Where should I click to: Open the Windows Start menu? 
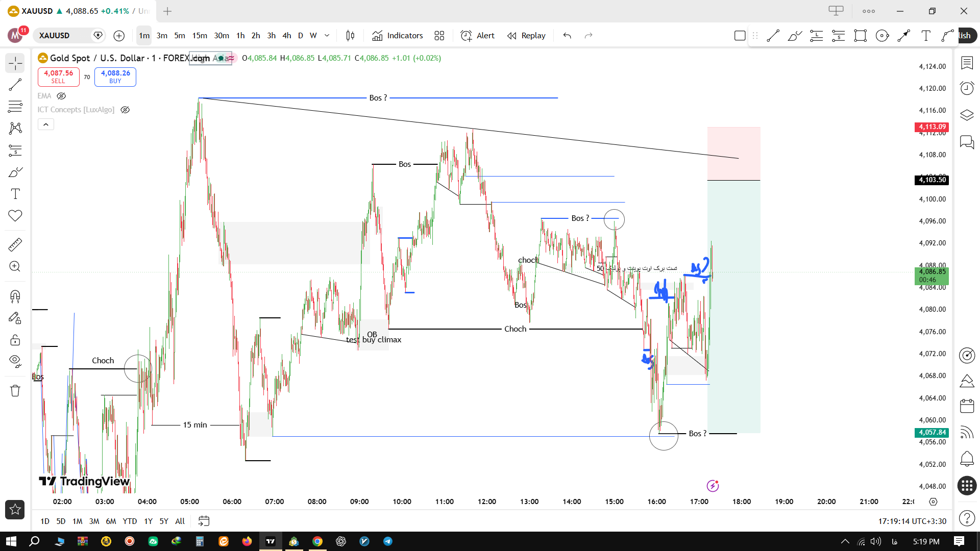(x=11, y=541)
